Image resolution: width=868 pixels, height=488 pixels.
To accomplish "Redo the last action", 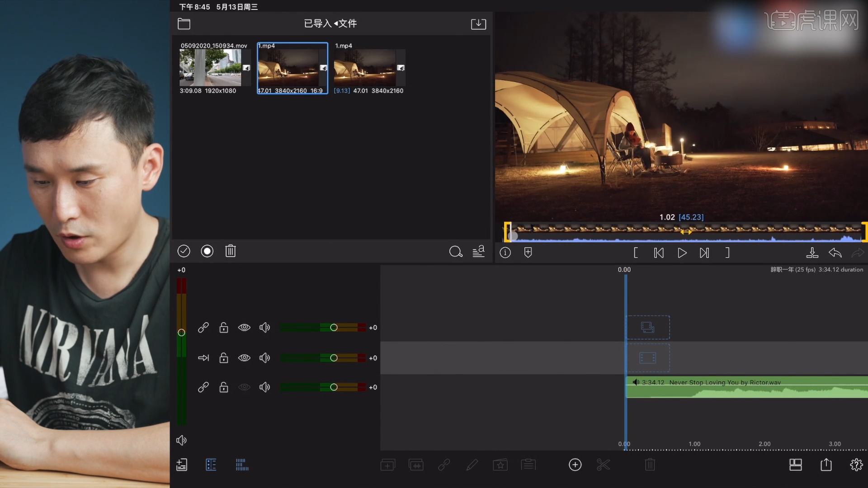I will [x=858, y=253].
